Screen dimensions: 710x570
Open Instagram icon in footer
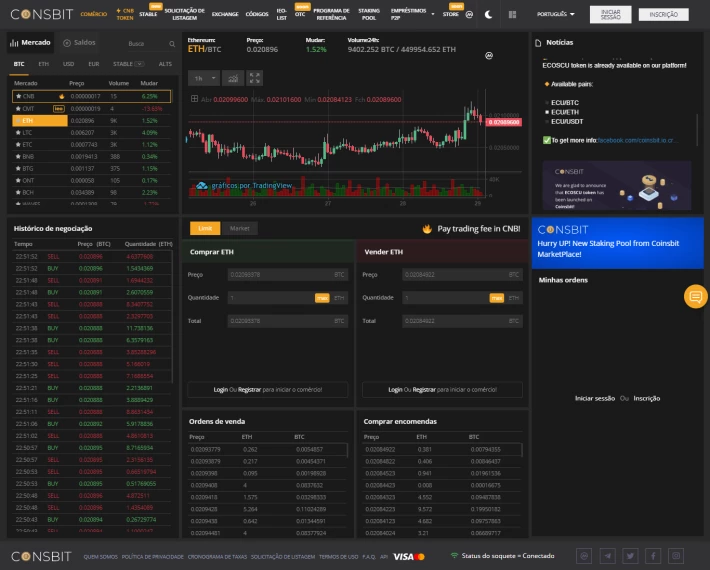(676, 556)
